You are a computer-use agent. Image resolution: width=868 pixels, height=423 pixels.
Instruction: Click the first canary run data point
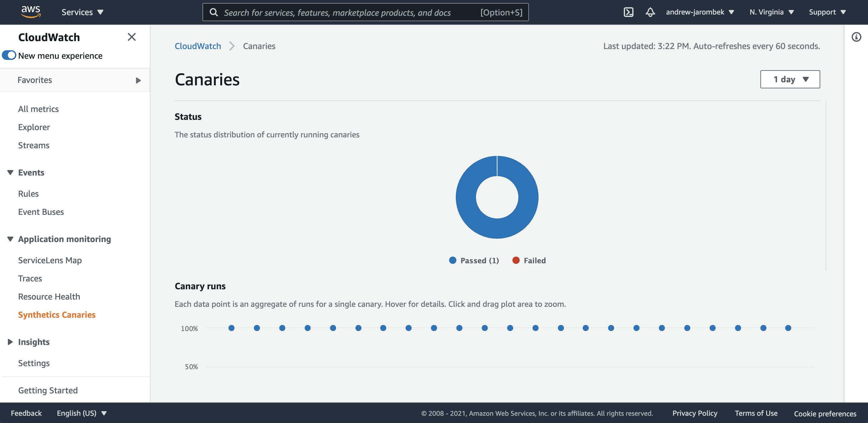(x=232, y=328)
